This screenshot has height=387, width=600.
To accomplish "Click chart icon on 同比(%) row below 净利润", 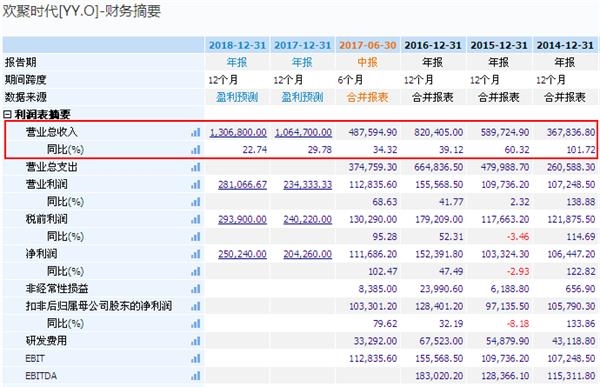I will pos(196,271).
